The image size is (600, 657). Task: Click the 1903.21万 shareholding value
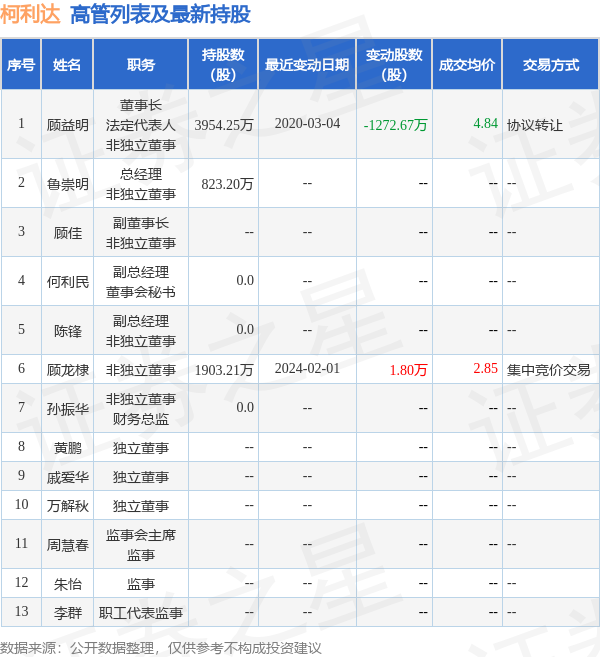[x=224, y=370]
